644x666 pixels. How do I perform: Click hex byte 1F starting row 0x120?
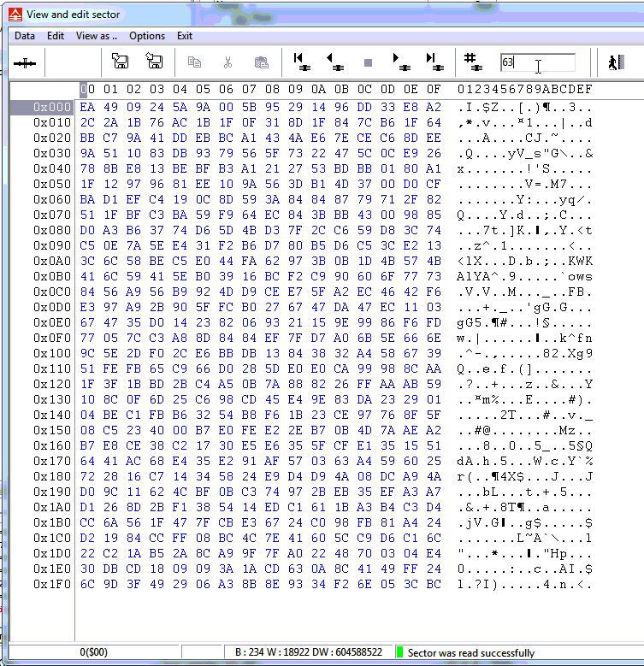[x=87, y=384]
